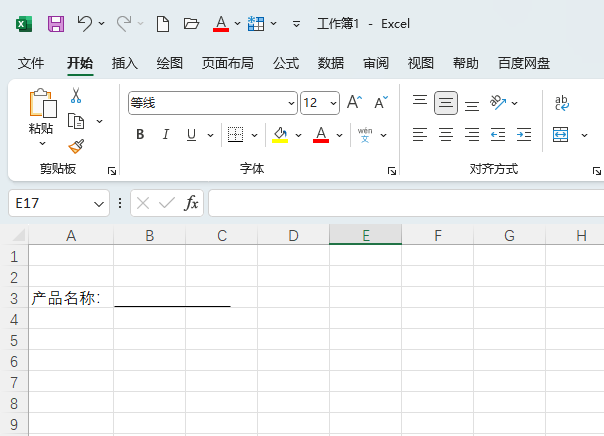Open the Customize Quick Access Toolbar menu
The height and width of the screenshot is (436, 604).
[x=296, y=24]
